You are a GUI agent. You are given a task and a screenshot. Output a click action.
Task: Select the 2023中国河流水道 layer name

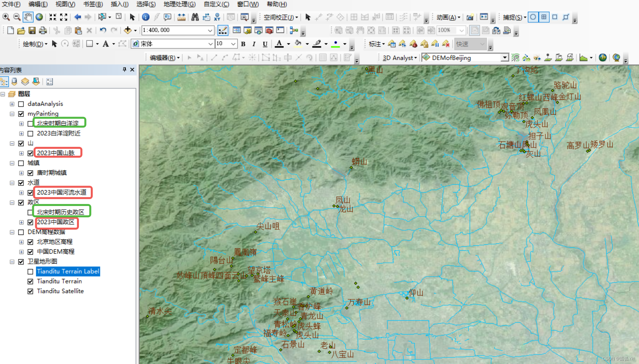click(x=61, y=193)
